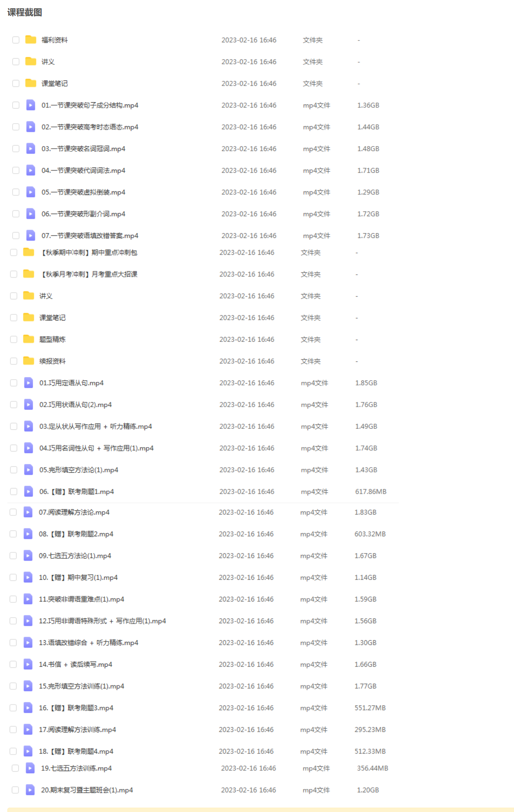Image resolution: width=514 pixels, height=812 pixels.
Task: Select the checkbox next to 01.巧用定语从句.mp4
Action: [x=14, y=383]
